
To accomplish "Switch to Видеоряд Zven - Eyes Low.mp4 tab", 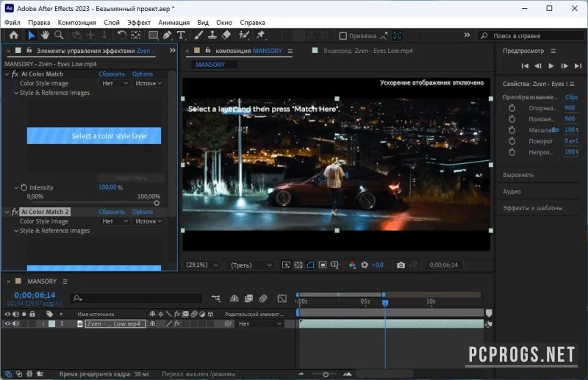I will click(368, 51).
